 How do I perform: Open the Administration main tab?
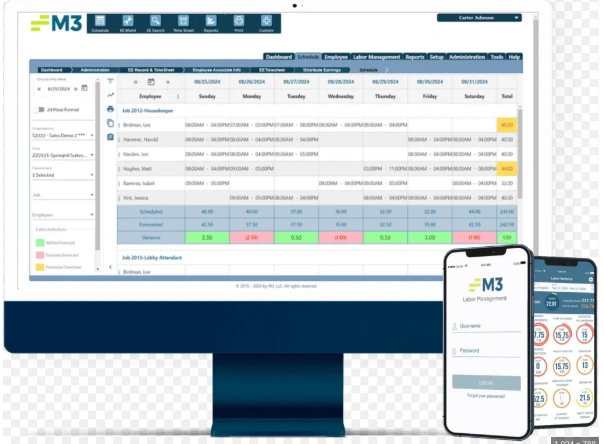(x=467, y=57)
